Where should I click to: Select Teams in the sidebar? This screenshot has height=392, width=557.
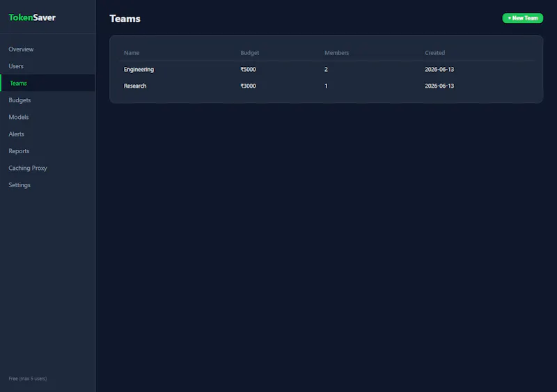click(x=48, y=83)
